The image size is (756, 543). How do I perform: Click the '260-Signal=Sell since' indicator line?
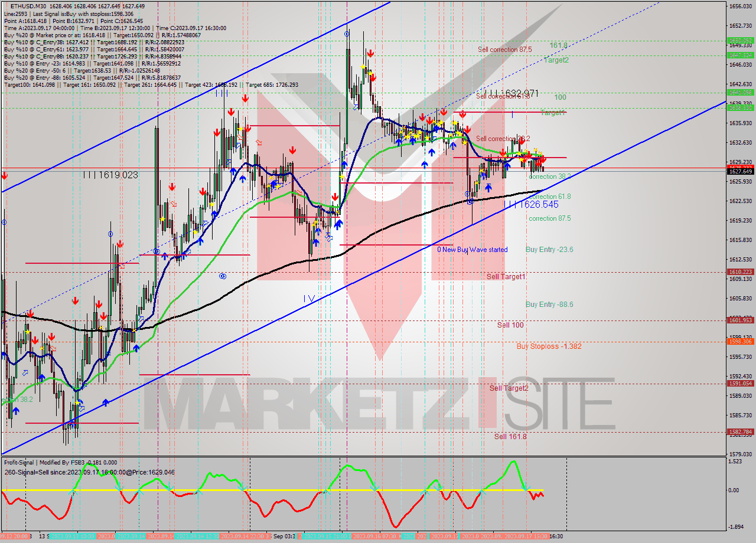[89, 472]
